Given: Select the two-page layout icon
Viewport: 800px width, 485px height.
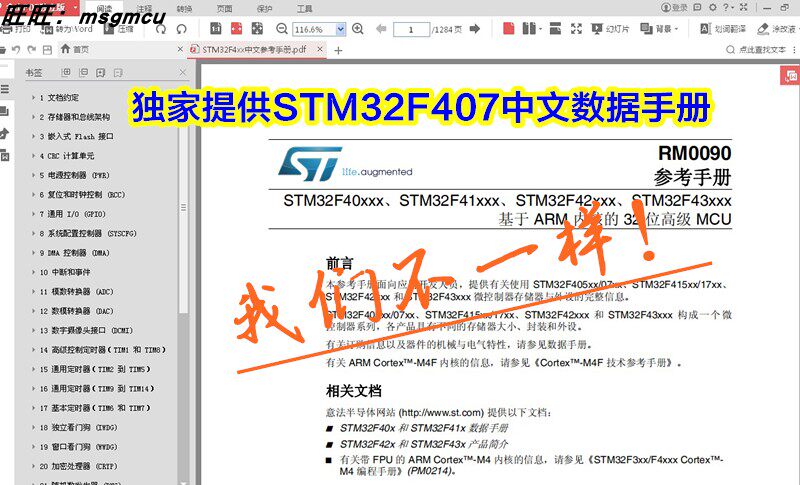Looking at the screenshot, I should tap(529, 29).
